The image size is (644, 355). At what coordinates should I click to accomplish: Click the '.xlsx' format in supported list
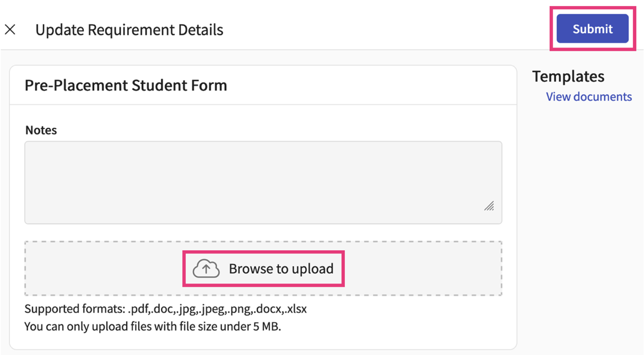pos(294,309)
